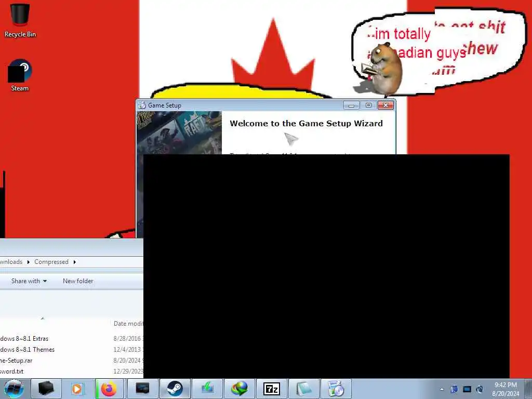Open the green arrow downloader taskbar icon
The image size is (532, 399).
207,389
